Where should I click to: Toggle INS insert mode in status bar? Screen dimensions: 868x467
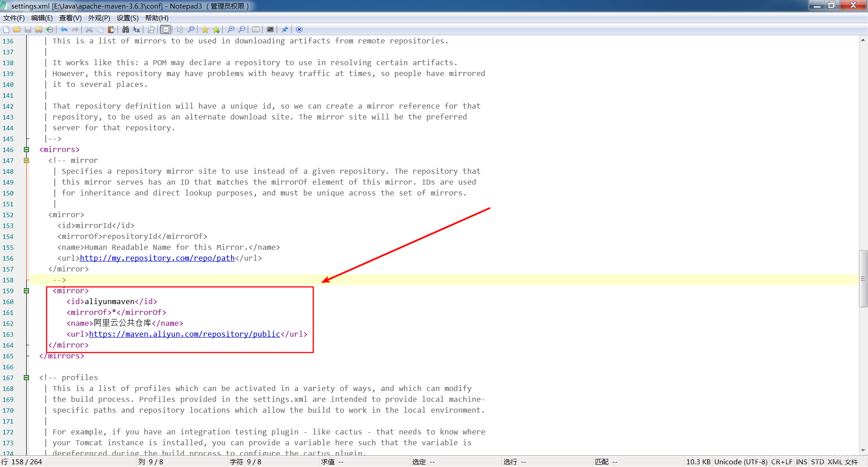coord(802,462)
